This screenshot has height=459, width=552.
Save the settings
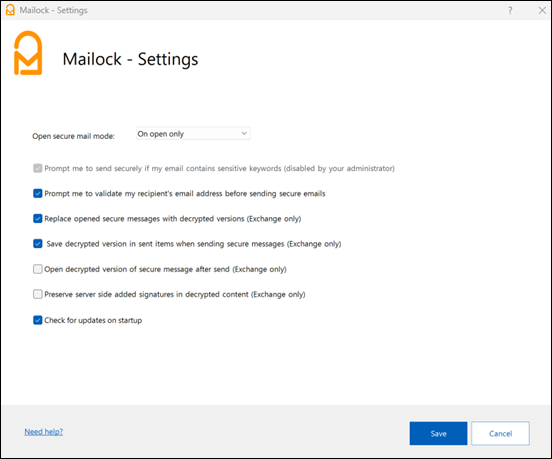tap(438, 433)
